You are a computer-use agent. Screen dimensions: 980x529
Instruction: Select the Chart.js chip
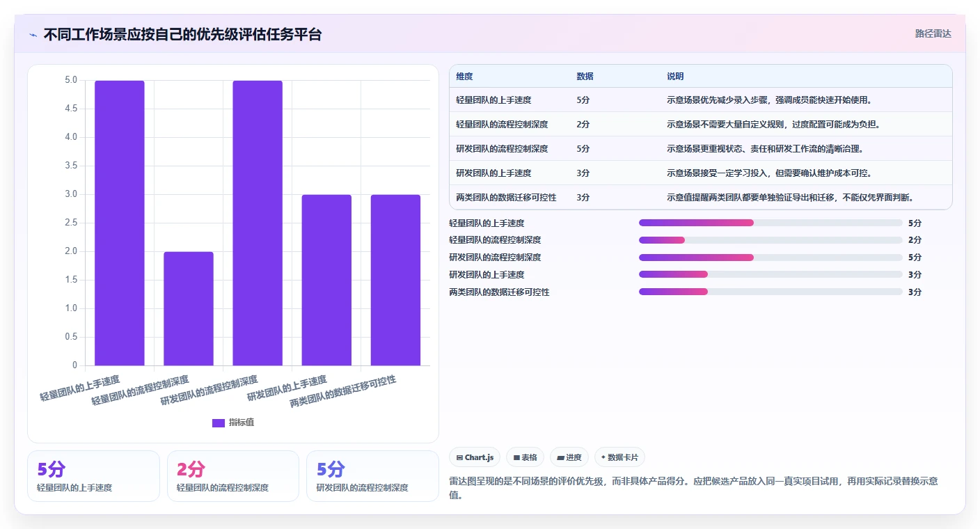tap(475, 457)
